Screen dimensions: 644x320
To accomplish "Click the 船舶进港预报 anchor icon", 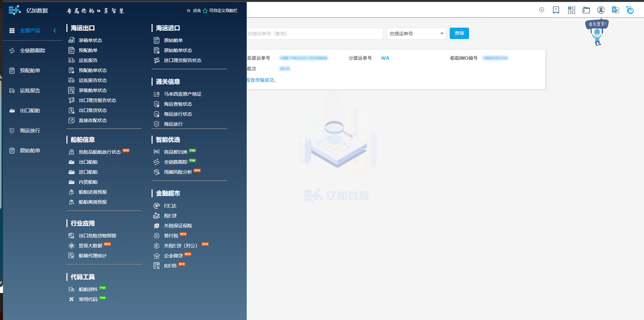I will pos(71,192).
